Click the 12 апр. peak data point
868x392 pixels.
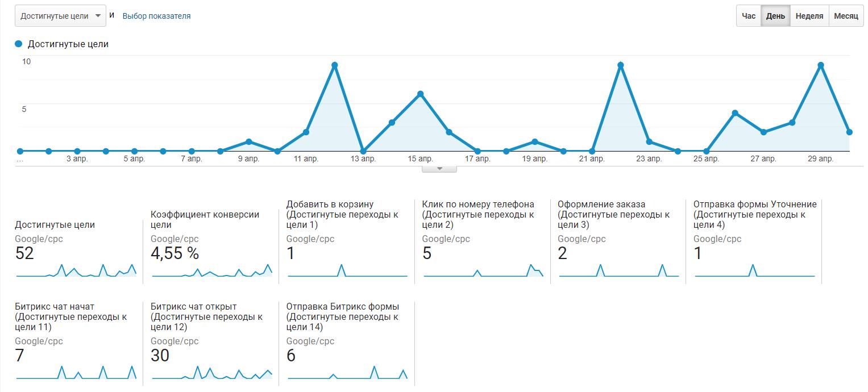coord(335,65)
